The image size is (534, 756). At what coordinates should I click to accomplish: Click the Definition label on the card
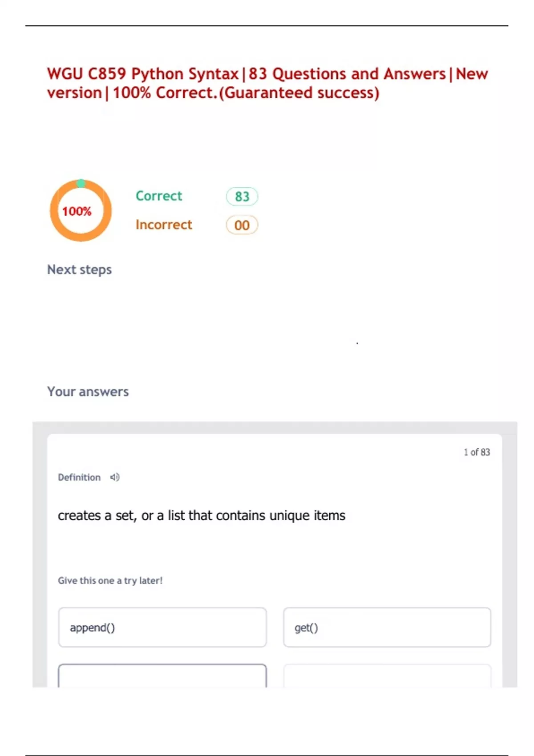point(79,478)
